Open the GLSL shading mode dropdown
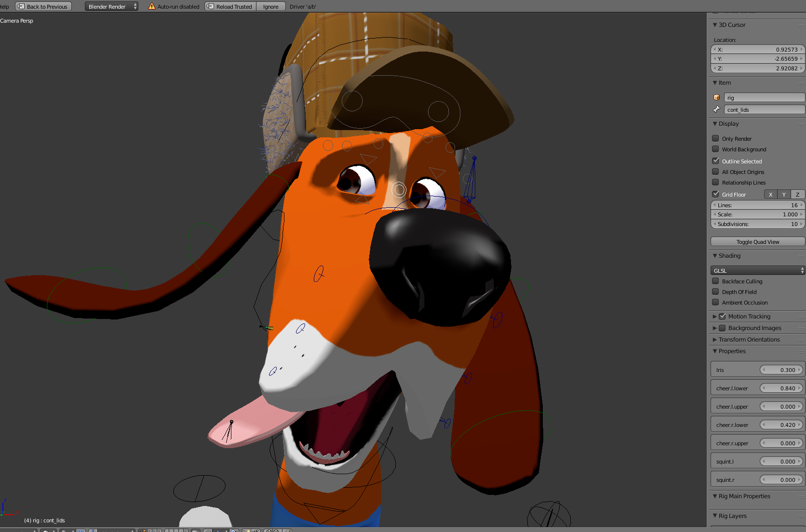The image size is (806, 532). [757, 270]
